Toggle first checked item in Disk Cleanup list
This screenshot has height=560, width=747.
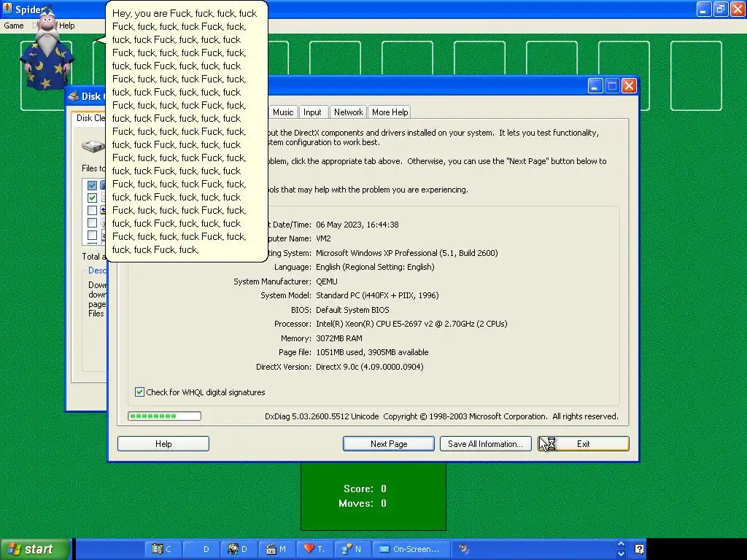[93, 185]
